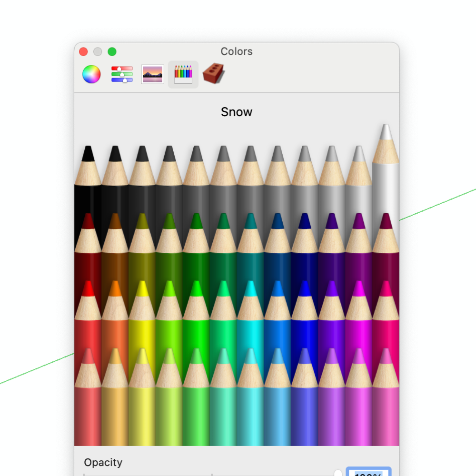Pick the pastel lavender purple pencil
This screenshot has height=476, width=476.
[x=331, y=397]
